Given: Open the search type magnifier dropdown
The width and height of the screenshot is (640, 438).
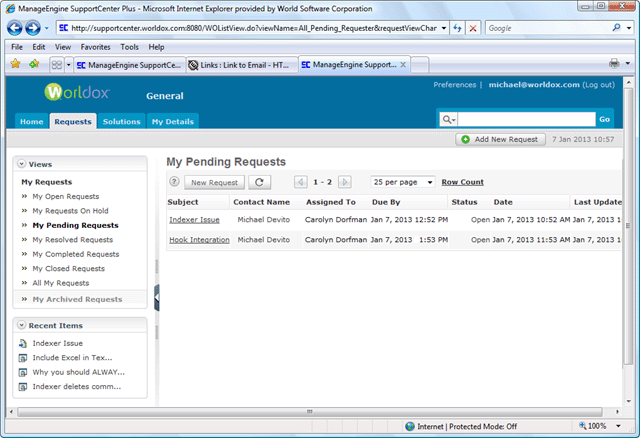Looking at the screenshot, I should [449, 119].
